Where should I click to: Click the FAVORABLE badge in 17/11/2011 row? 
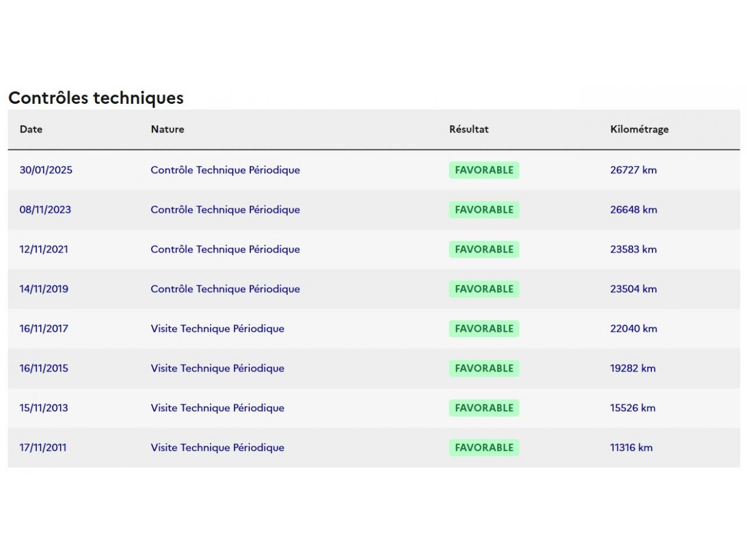click(484, 447)
